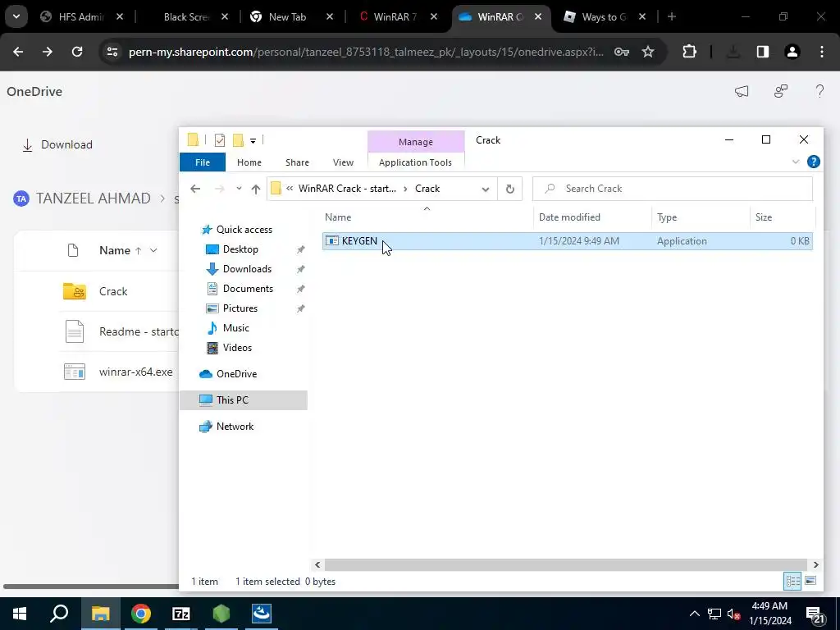Refresh the Crack folder view
This screenshot has width=840, height=630.
tap(509, 189)
